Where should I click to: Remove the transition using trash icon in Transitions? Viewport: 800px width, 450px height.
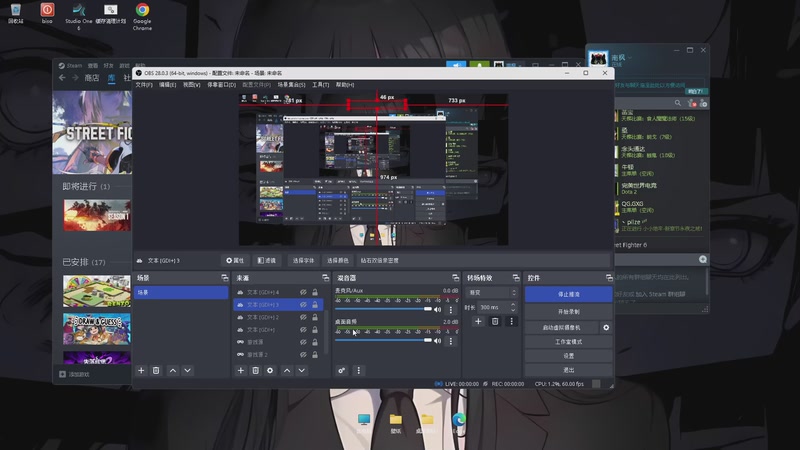495,321
